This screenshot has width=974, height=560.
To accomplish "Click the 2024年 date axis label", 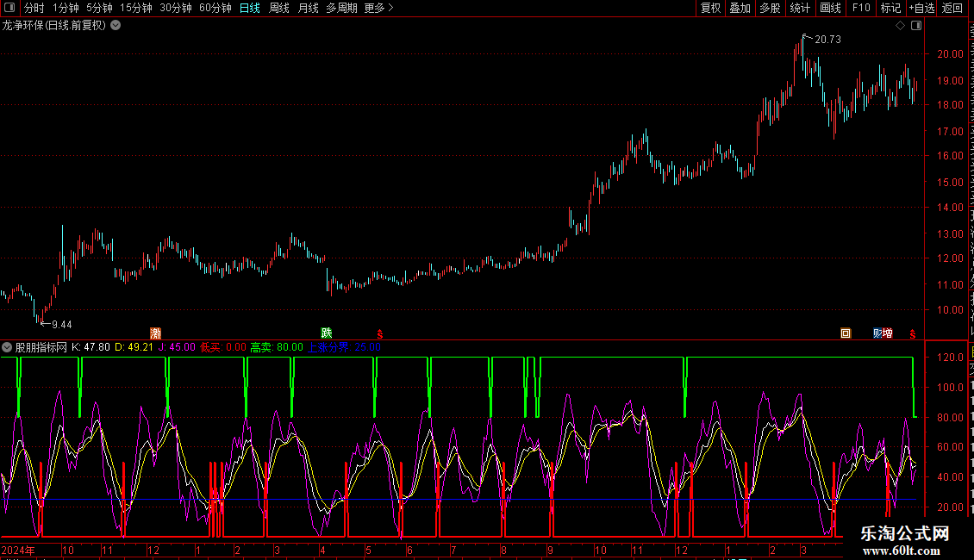I will (x=18, y=550).
